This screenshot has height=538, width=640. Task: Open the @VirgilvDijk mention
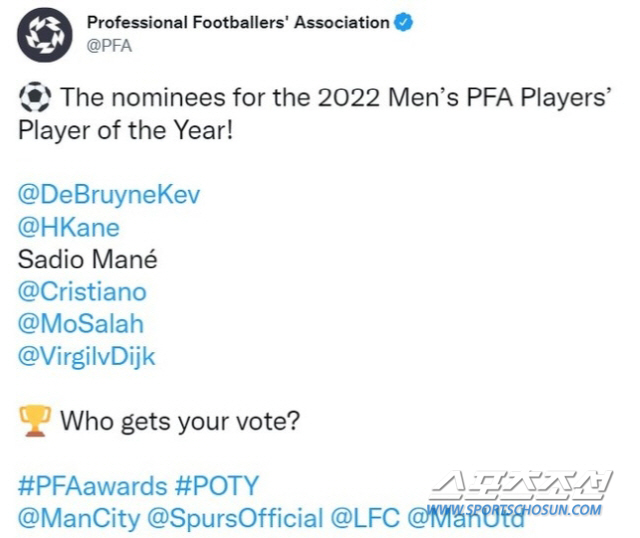(x=87, y=356)
